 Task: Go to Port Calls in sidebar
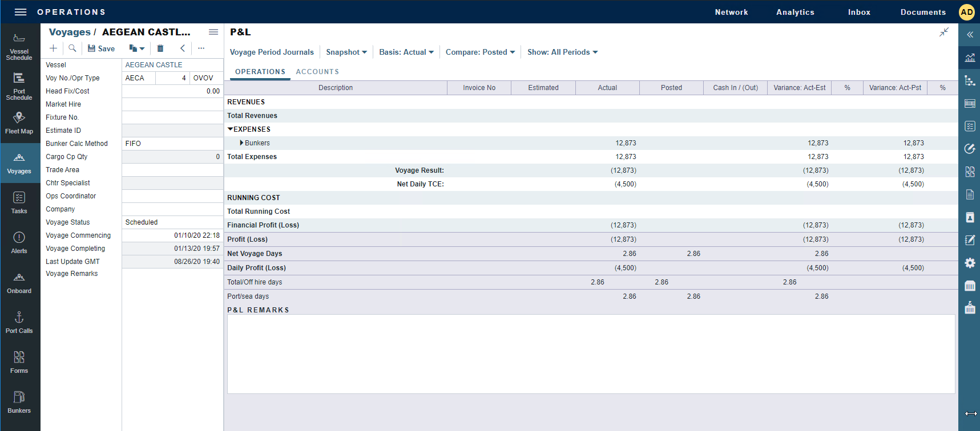click(19, 322)
